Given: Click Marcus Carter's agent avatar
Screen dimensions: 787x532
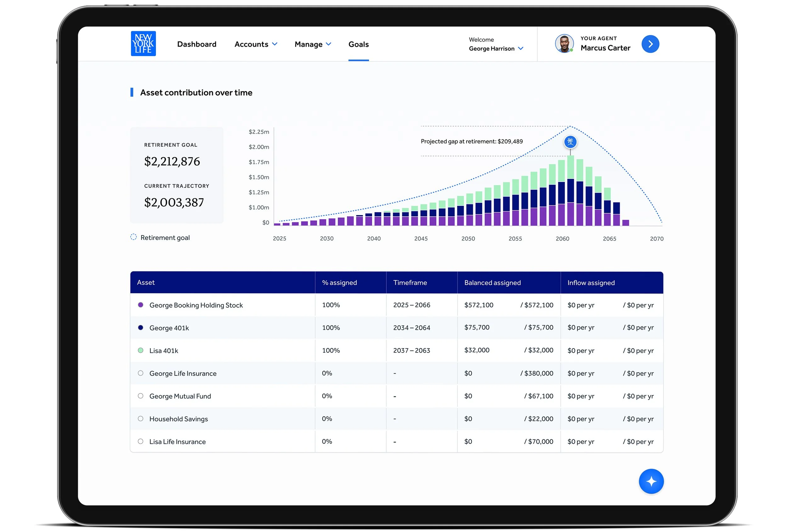Looking at the screenshot, I should pos(564,44).
